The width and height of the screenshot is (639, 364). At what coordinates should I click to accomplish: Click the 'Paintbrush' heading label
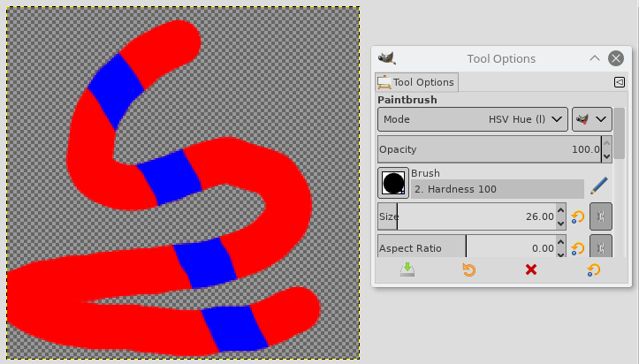coord(407,100)
